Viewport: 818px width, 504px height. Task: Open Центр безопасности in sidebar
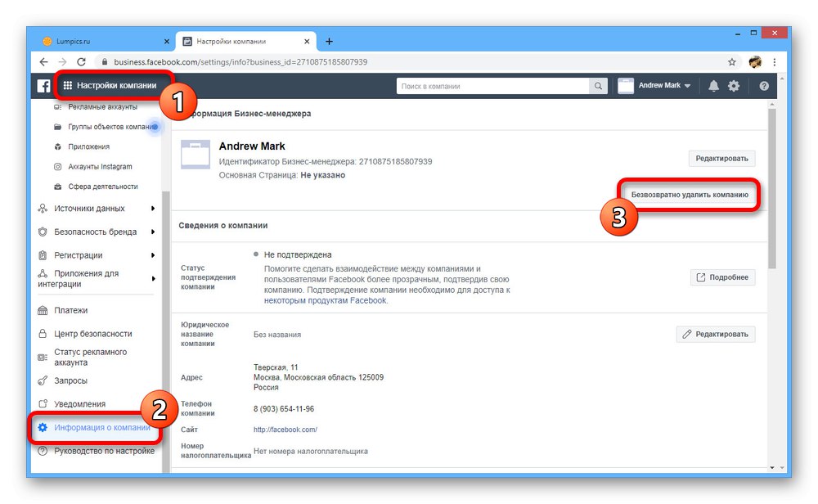tap(93, 334)
